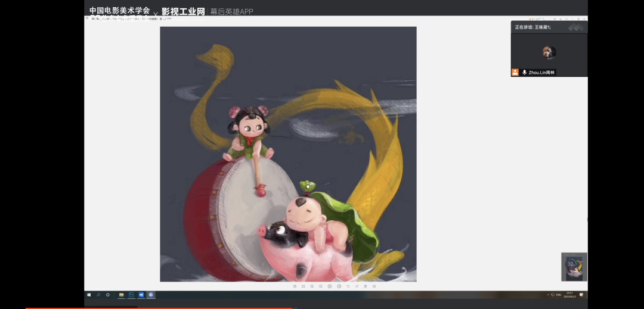Click microphone icon beside Zhou.Lin name

pyautogui.click(x=525, y=72)
